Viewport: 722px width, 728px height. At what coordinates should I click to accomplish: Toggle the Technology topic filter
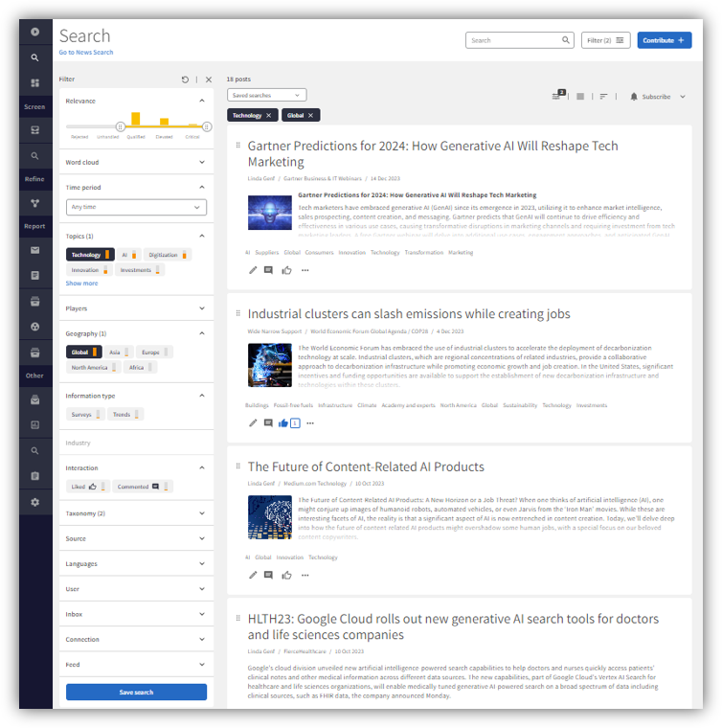click(90, 255)
